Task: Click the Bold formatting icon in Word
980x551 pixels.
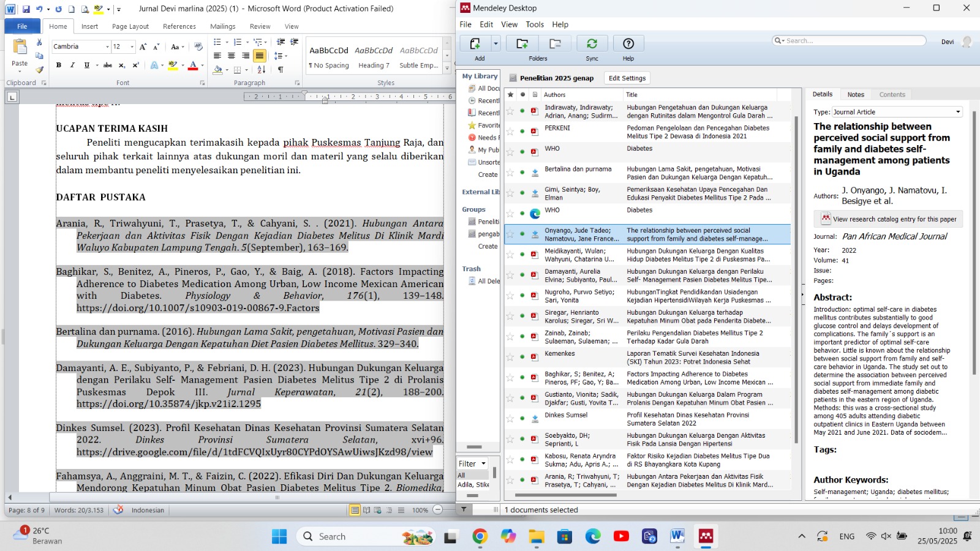Action: (59, 65)
